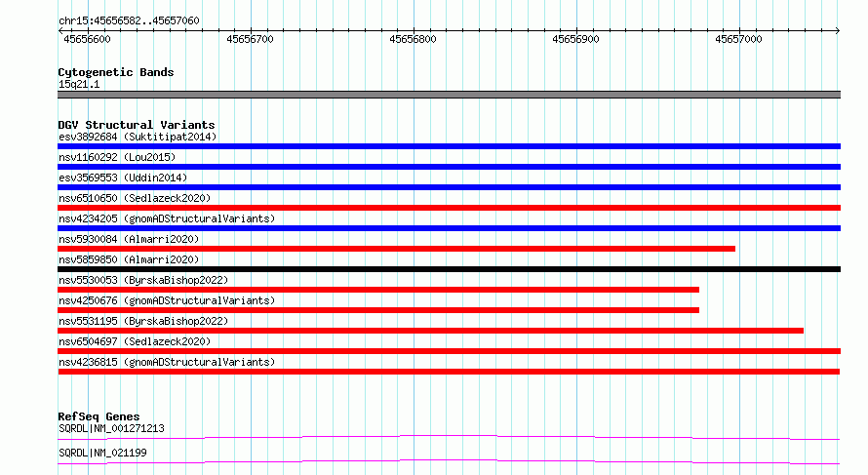Click the 45656800 ruler tick label
The height and width of the screenshot is (475, 868).
click(413, 39)
